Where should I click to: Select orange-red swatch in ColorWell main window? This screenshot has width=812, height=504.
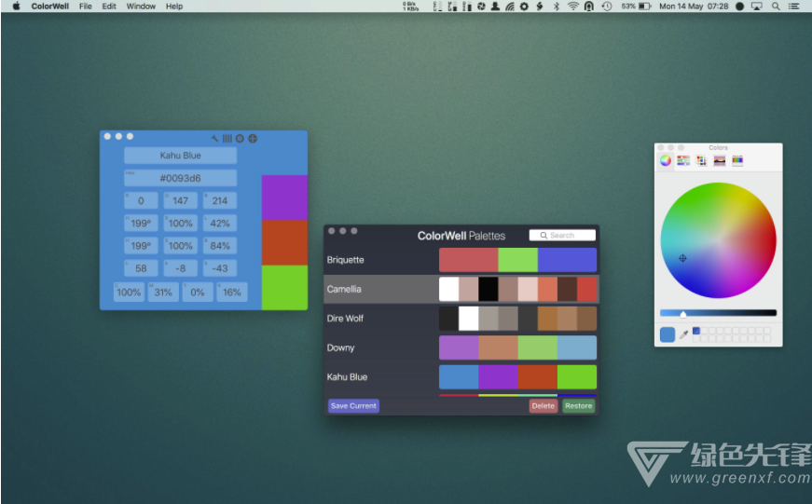[x=284, y=243]
